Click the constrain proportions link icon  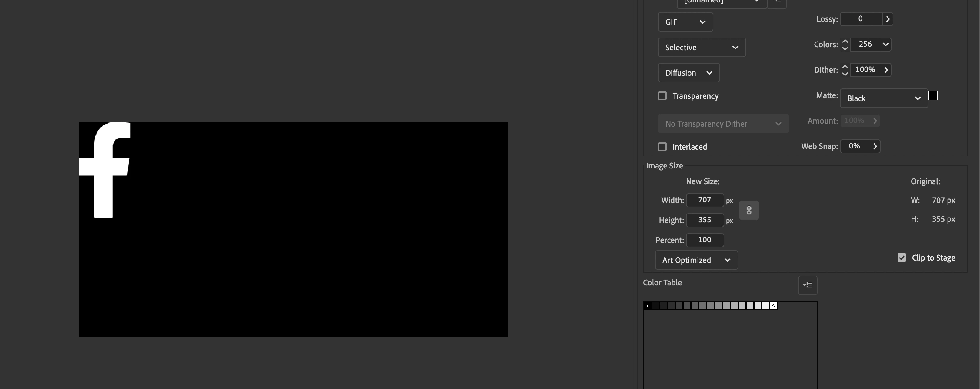pos(749,210)
